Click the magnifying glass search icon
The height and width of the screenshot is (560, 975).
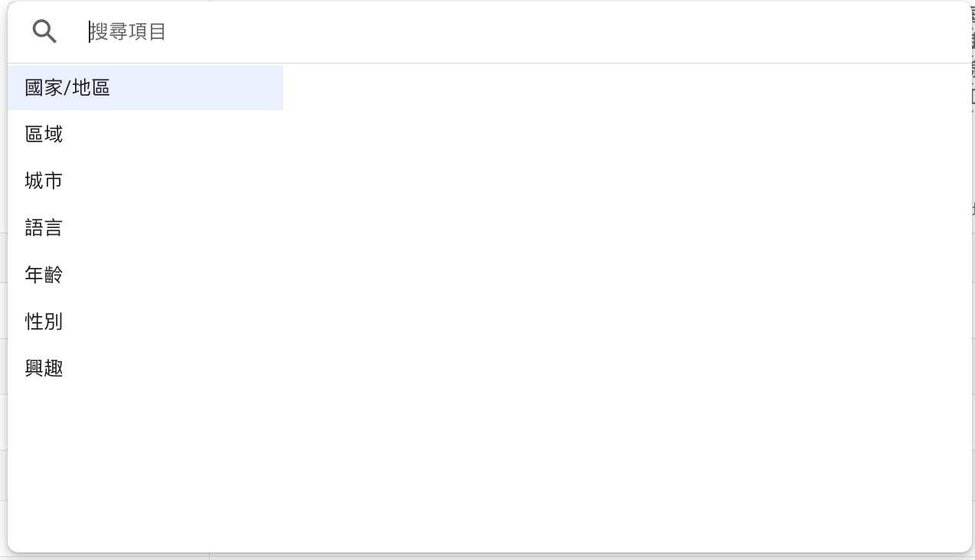(45, 31)
